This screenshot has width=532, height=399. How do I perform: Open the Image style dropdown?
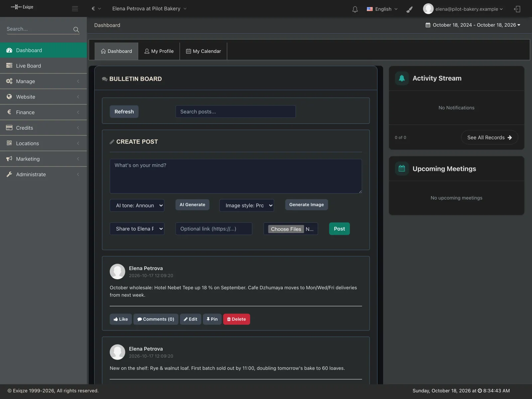click(247, 205)
